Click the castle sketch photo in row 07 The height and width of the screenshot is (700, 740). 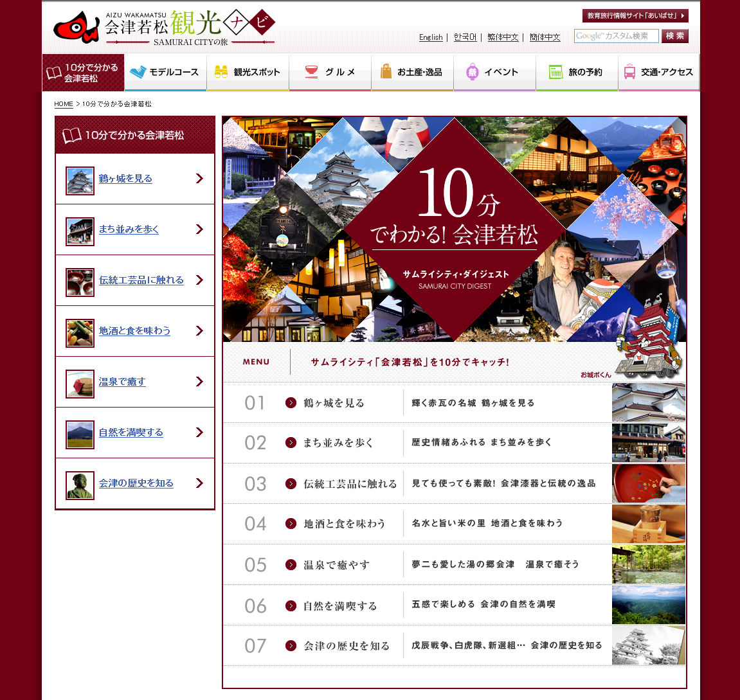(x=649, y=646)
